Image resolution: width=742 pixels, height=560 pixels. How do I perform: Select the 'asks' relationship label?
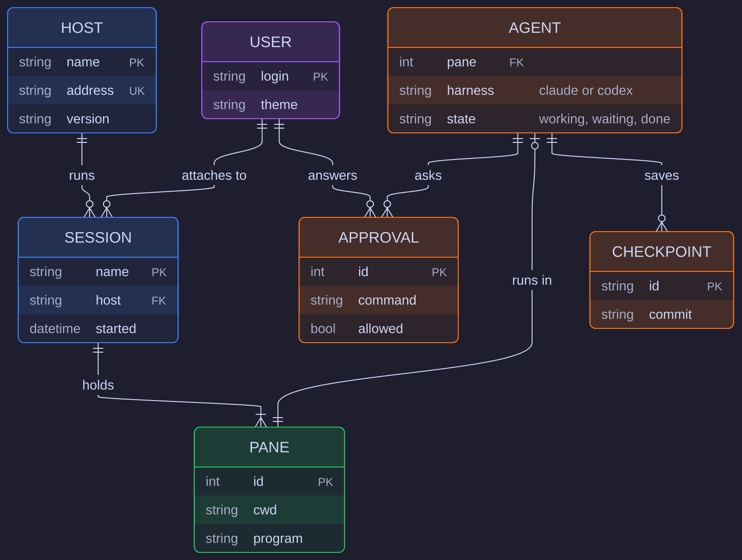[x=428, y=176]
